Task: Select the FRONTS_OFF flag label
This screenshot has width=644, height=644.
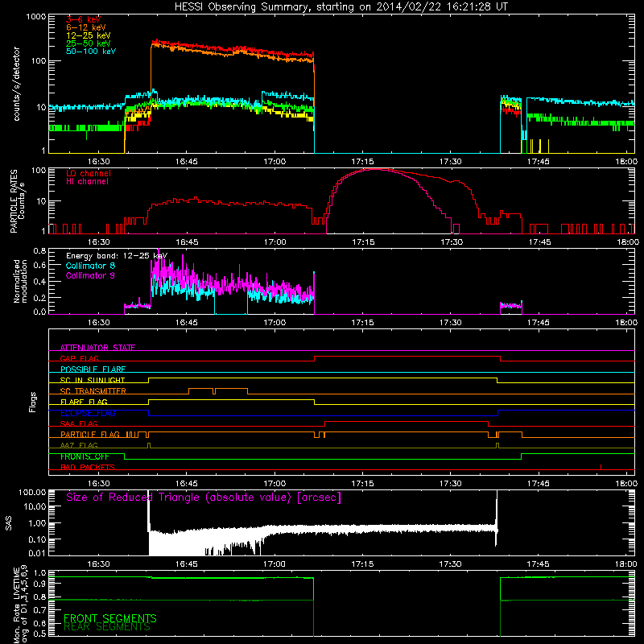Action: point(85,456)
